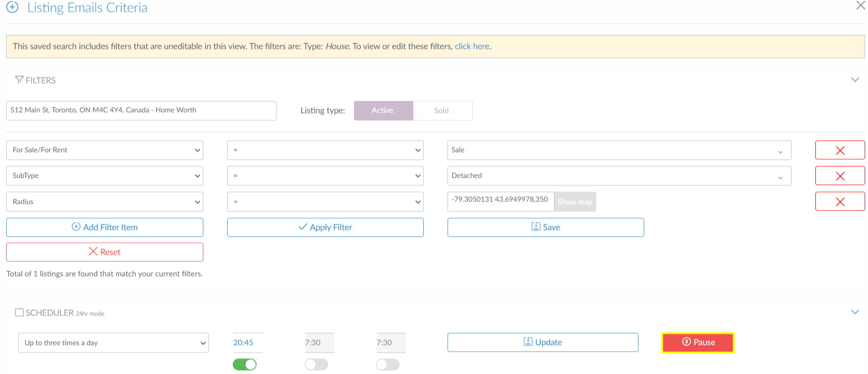868x374 pixels.
Task: Click Add Filter Item button
Action: coord(105,227)
